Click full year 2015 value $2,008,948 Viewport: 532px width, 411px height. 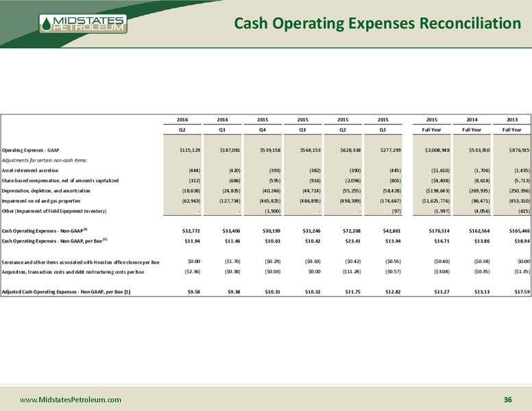pos(437,150)
